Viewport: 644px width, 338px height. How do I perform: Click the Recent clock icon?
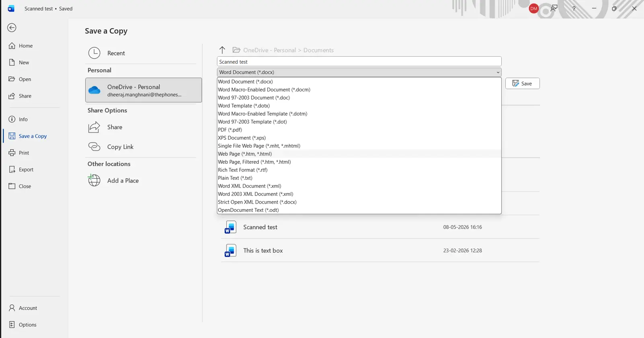tap(94, 53)
